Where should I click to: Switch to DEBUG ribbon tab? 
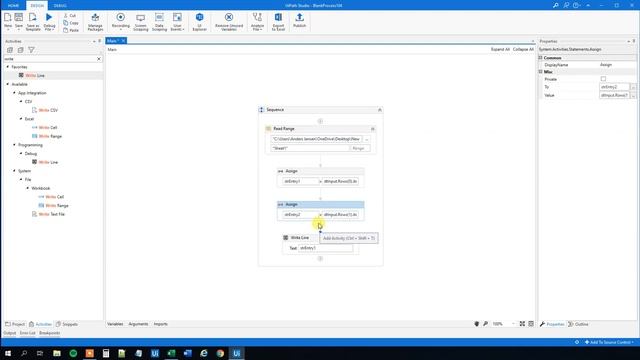(60, 6)
